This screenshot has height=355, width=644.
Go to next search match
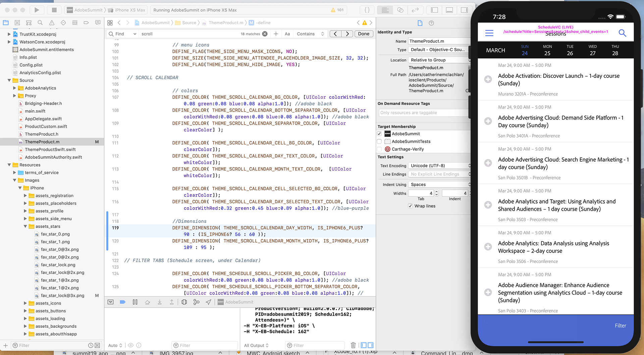click(x=347, y=34)
